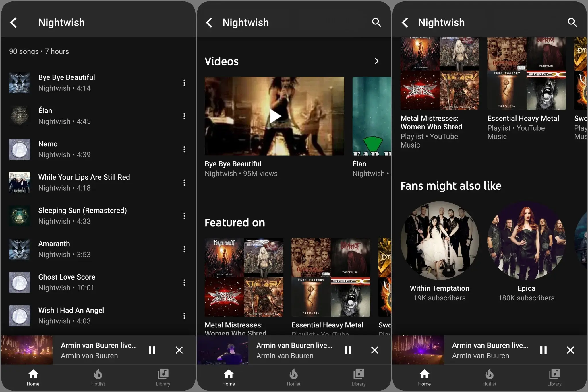The width and height of the screenshot is (588, 392).
Task: Pause playback in middle screen mini player
Action: (x=347, y=350)
